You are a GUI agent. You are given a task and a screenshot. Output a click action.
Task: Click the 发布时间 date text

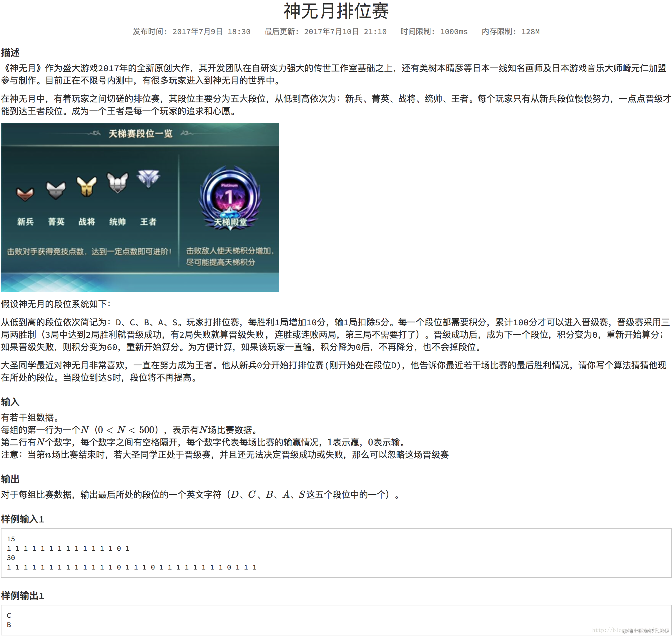(191, 31)
